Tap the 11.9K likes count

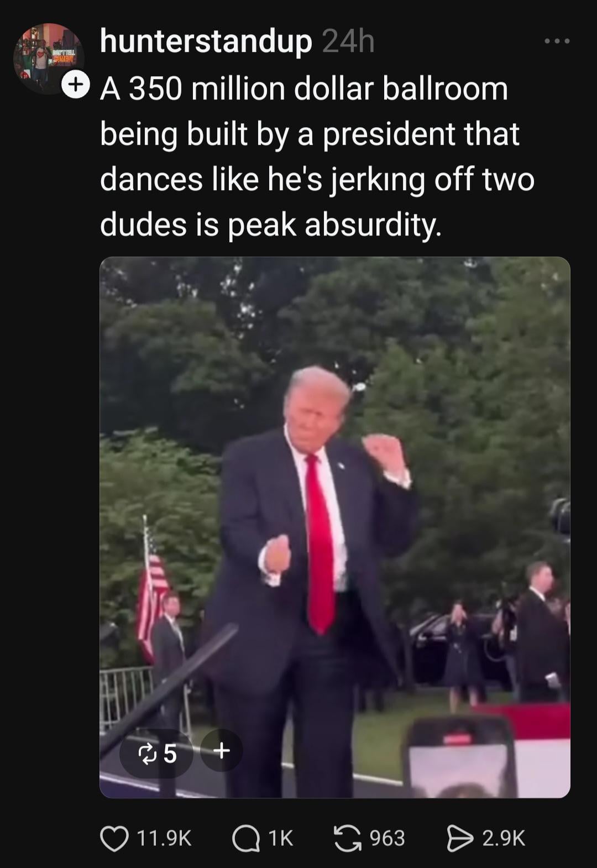click(164, 838)
